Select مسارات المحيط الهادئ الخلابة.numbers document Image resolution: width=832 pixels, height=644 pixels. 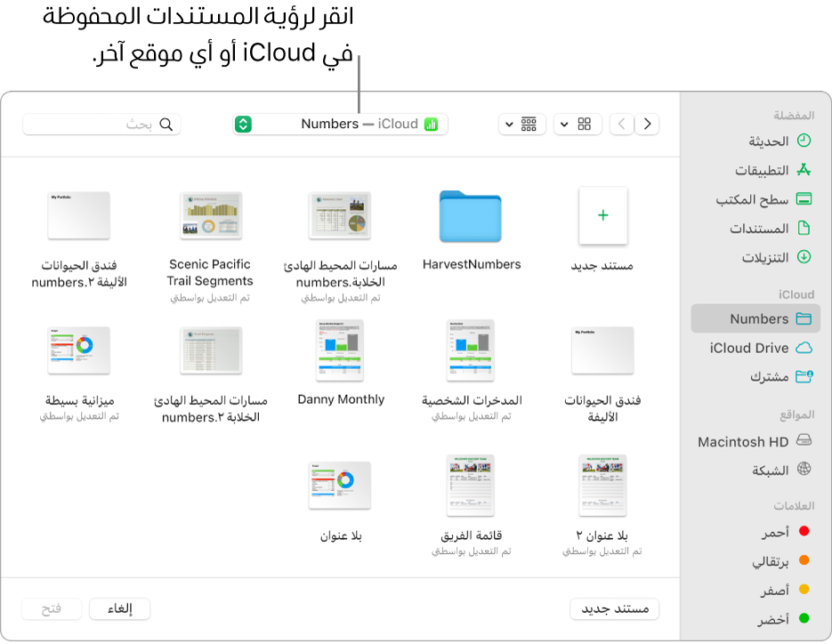coord(340,216)
